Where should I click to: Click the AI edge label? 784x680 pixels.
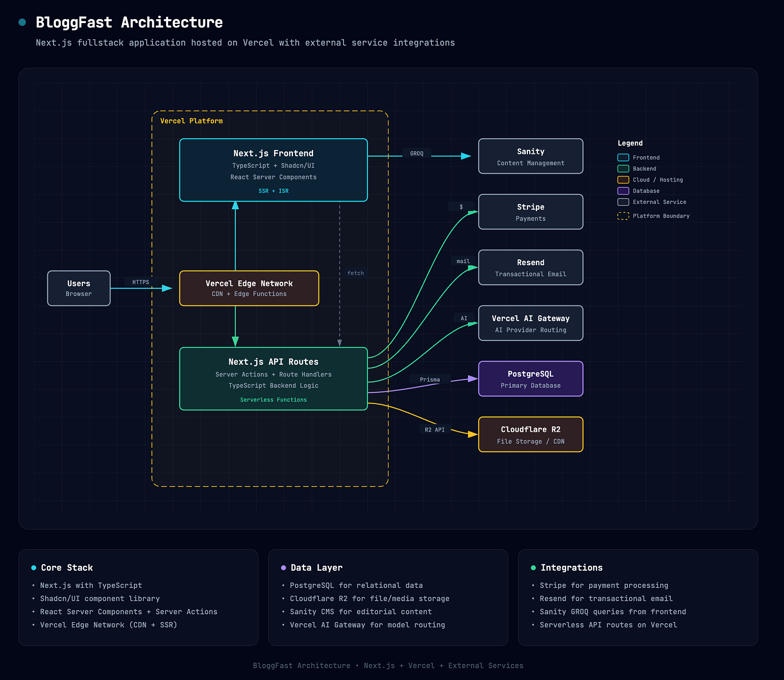click(x=464, y=318)
